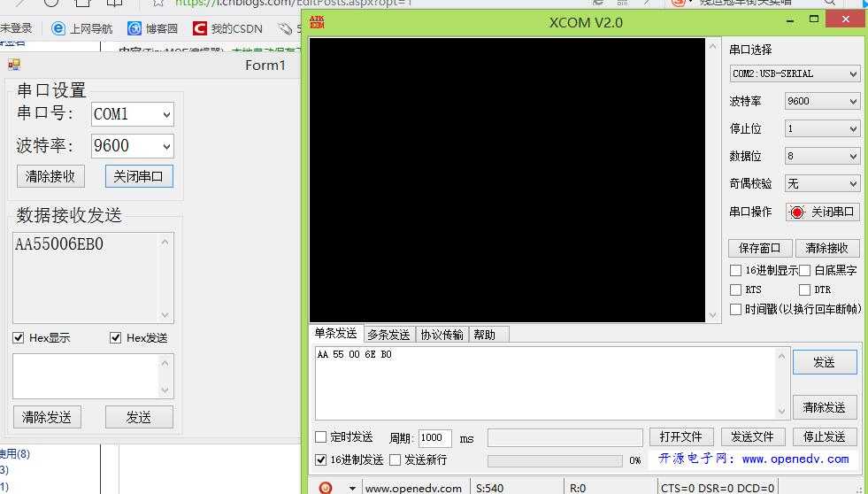
Task: Switch to 单条发送 tab
Action: click(335, 334)
